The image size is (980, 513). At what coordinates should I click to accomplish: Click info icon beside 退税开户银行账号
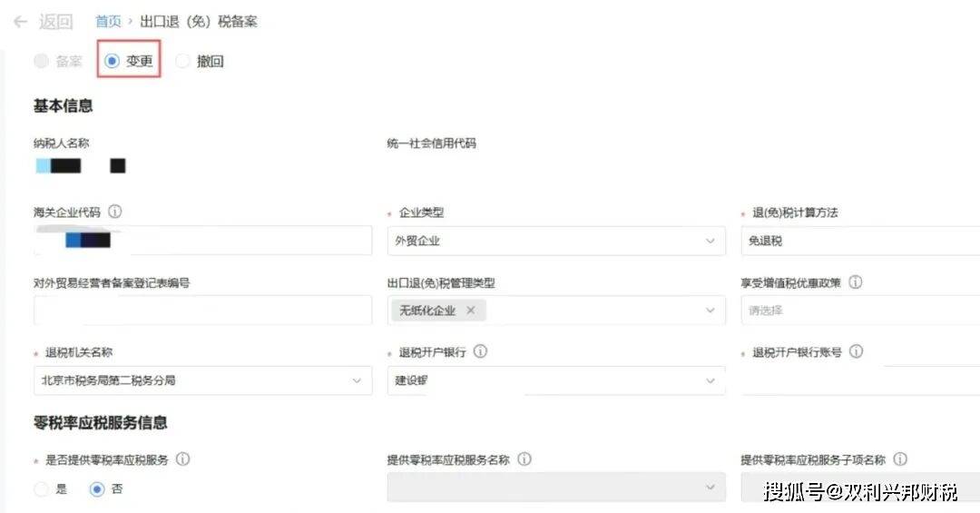click(856, 351)
